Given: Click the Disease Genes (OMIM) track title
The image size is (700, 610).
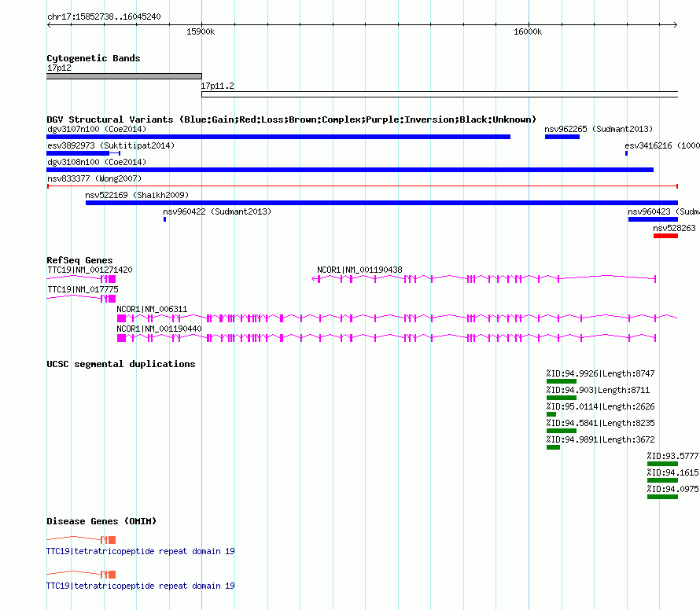Looking at the screenshot, I should [101, 521].
